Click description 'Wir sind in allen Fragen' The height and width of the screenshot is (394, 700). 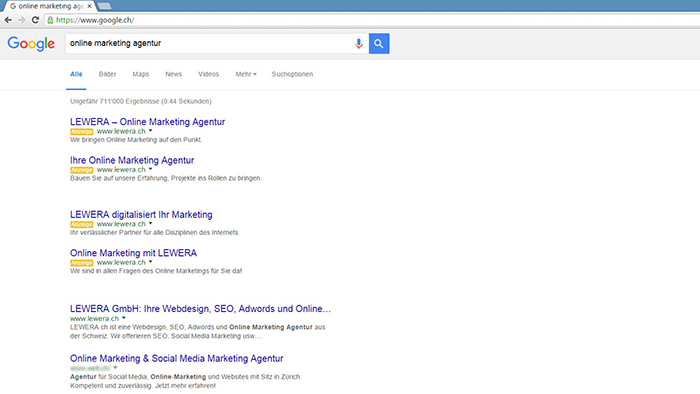pyautogui.click(x=156, y=271)
